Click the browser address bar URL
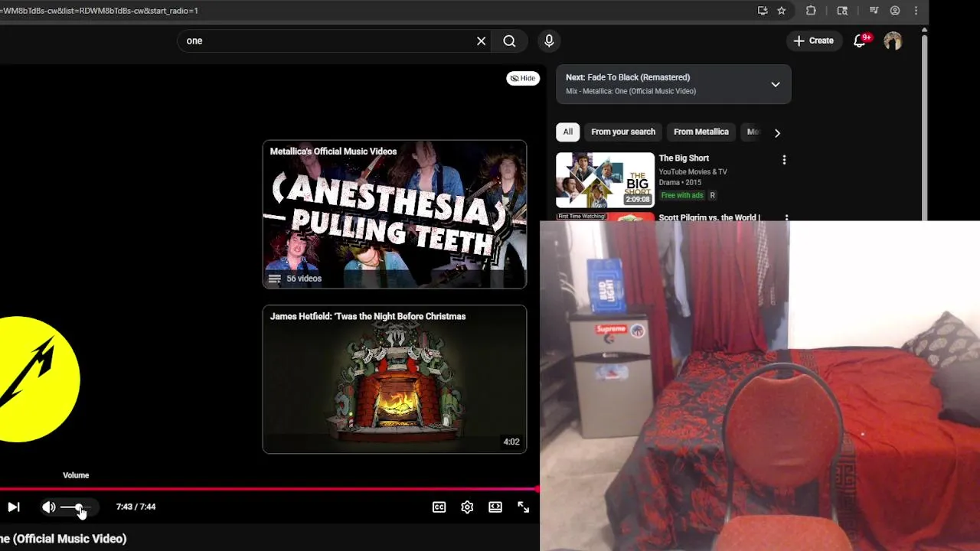 coord(100,11)
